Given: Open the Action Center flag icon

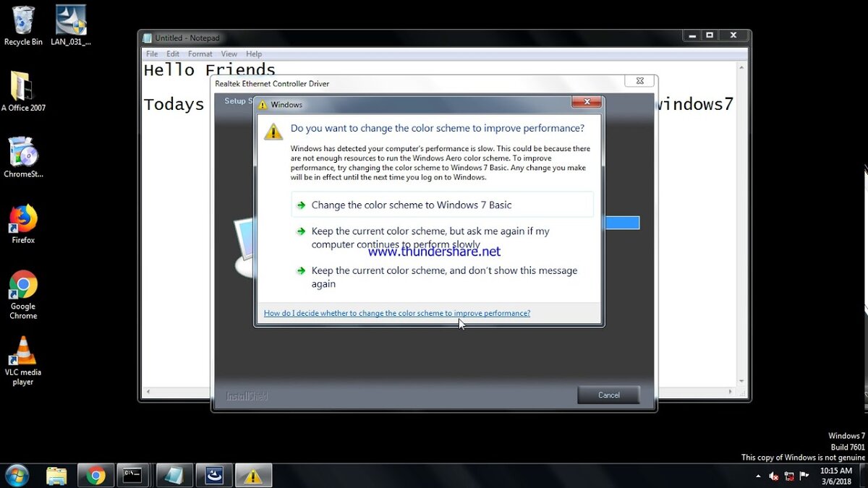Looking at the screenshot, I should point(804,476).
